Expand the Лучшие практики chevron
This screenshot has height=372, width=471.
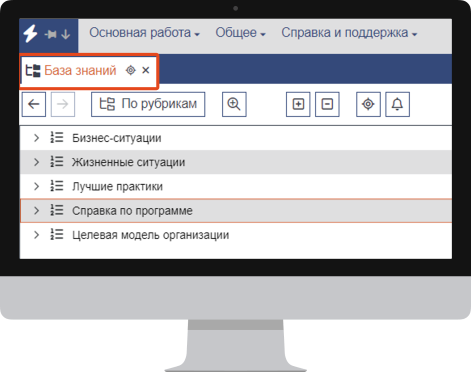point(36,186)
